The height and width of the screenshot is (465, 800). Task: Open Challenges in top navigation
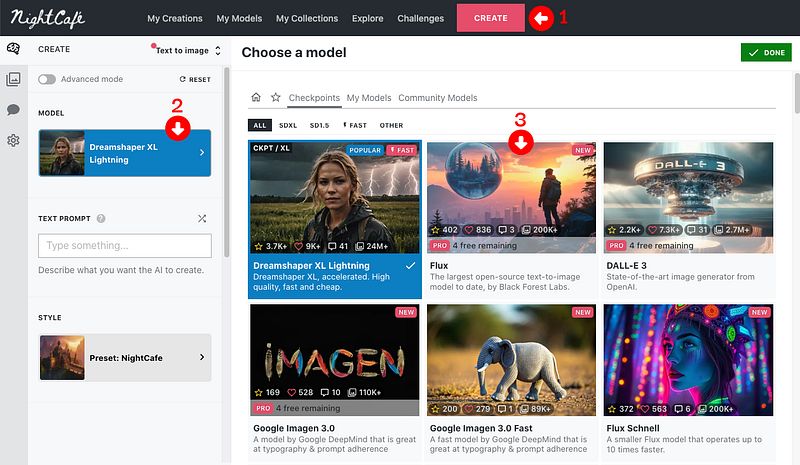coord(420,18)
